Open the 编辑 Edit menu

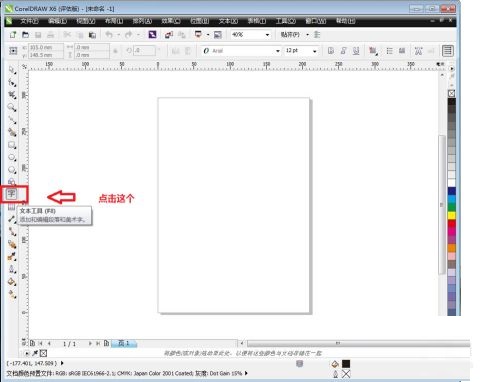pos(57,21)
